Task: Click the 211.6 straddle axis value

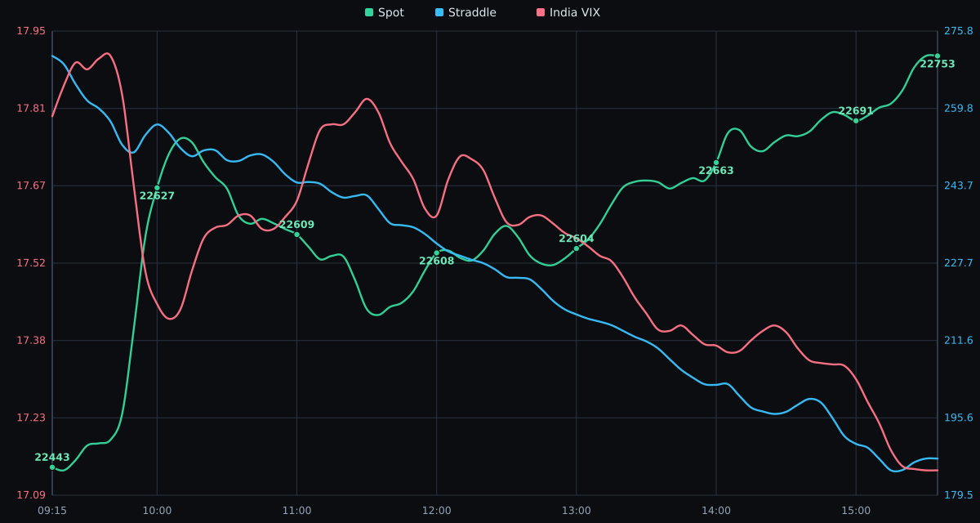Action: (959, 340)
